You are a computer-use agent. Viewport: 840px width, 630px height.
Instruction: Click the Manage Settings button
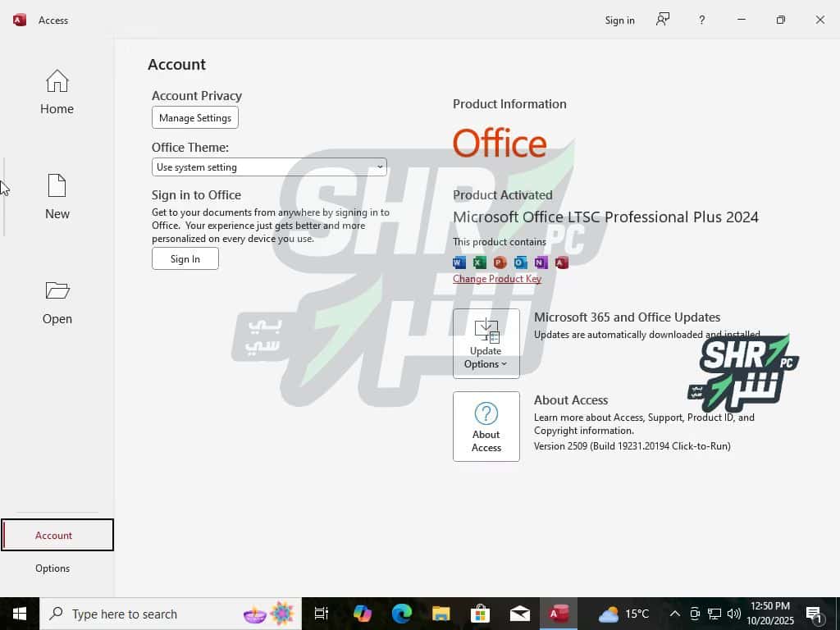195,118
